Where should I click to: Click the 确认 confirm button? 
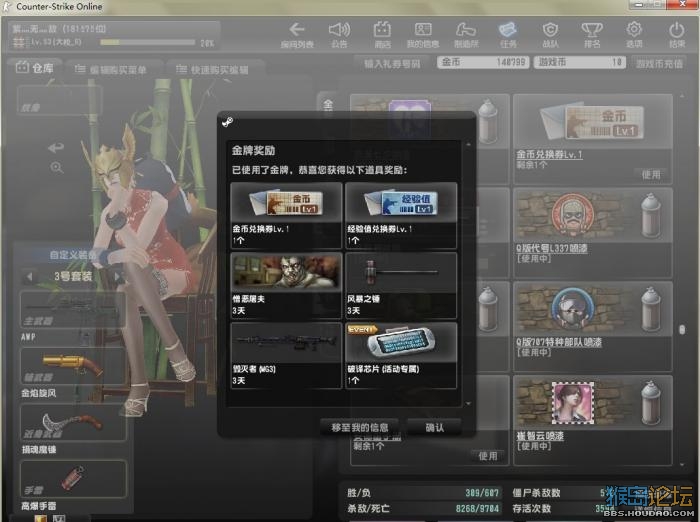[x=434, y=427]
